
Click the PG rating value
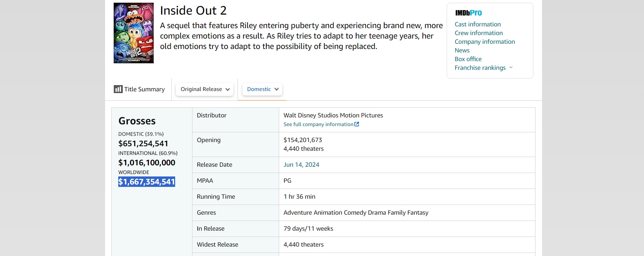[287, 181]
